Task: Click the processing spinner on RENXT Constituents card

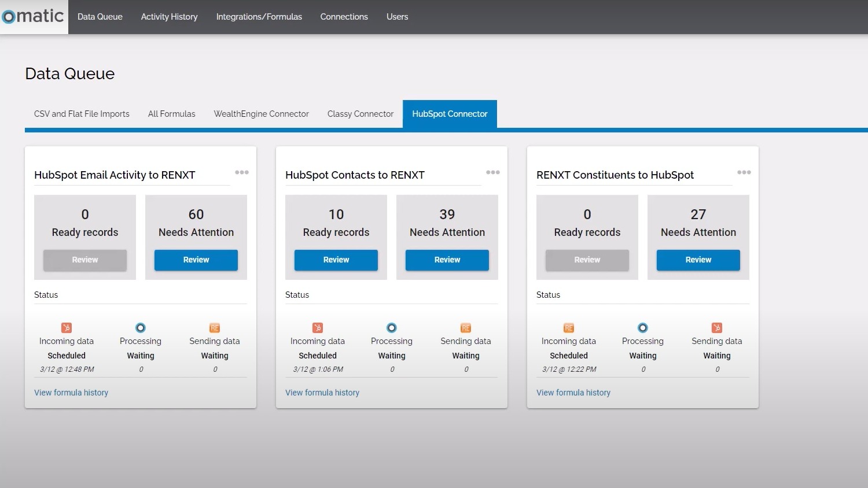Action: 642,327
